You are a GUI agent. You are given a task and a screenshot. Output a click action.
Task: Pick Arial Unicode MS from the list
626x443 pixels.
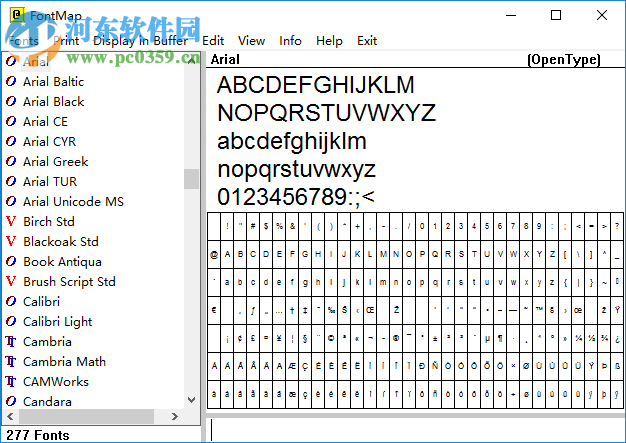pos(73,201)
